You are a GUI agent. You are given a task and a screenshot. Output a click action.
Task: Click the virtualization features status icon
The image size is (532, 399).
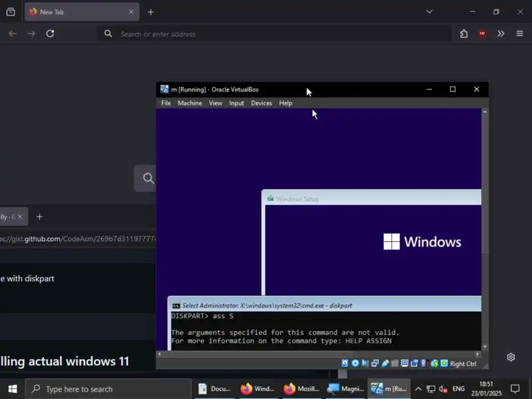pyautogui.click(x=424, y=363)
